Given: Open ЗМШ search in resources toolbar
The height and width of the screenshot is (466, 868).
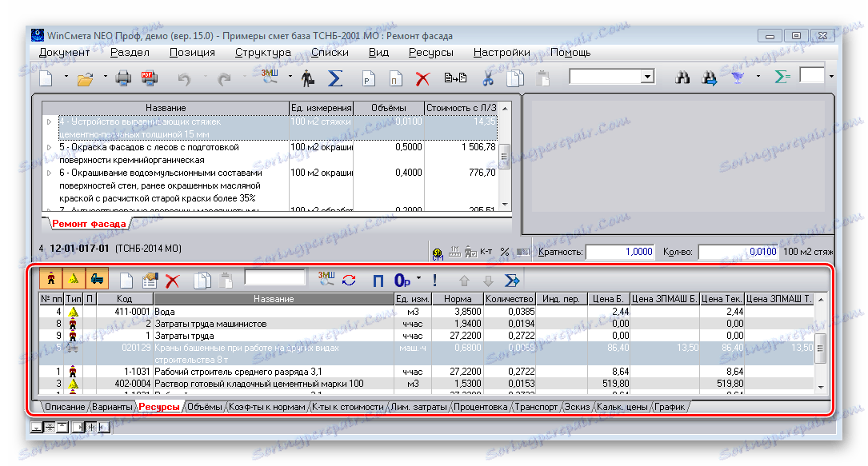Looking at the screenshot, I should tap(326, 279).
